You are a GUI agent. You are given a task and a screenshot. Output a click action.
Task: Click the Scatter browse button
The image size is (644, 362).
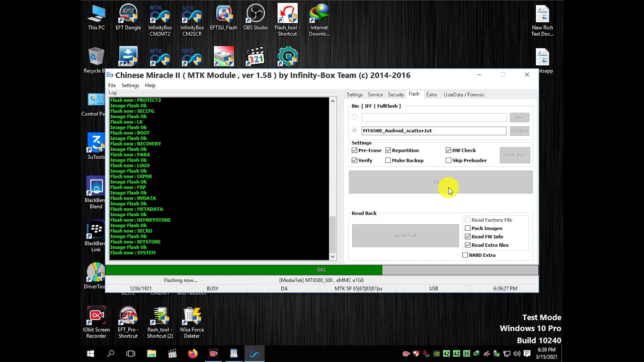(x=519, y=131)
